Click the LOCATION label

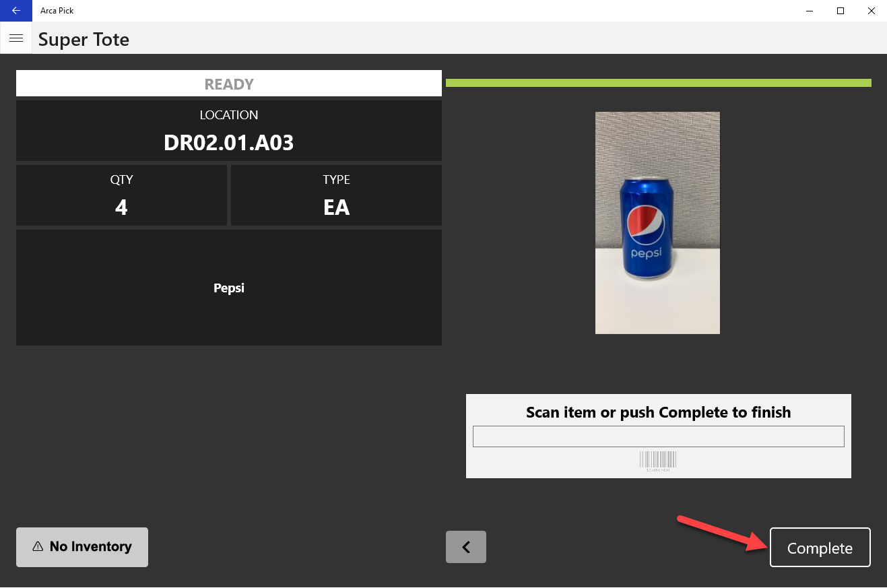tap(229, 115)
